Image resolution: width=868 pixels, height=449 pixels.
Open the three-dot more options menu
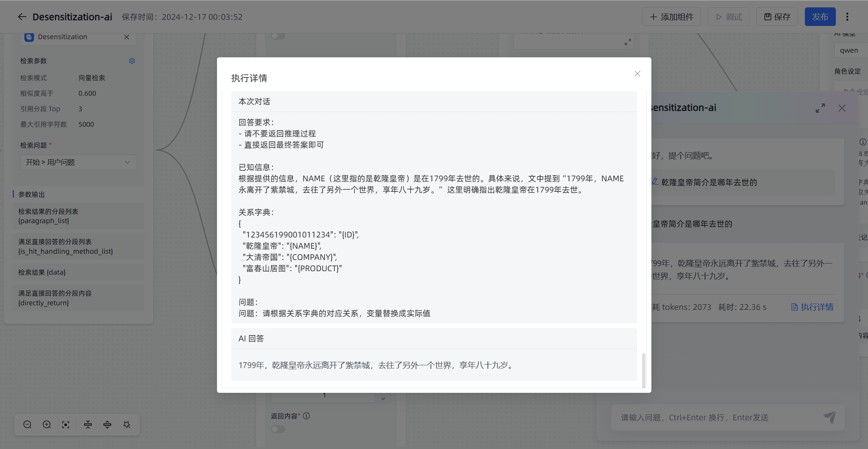click(847, 17)
